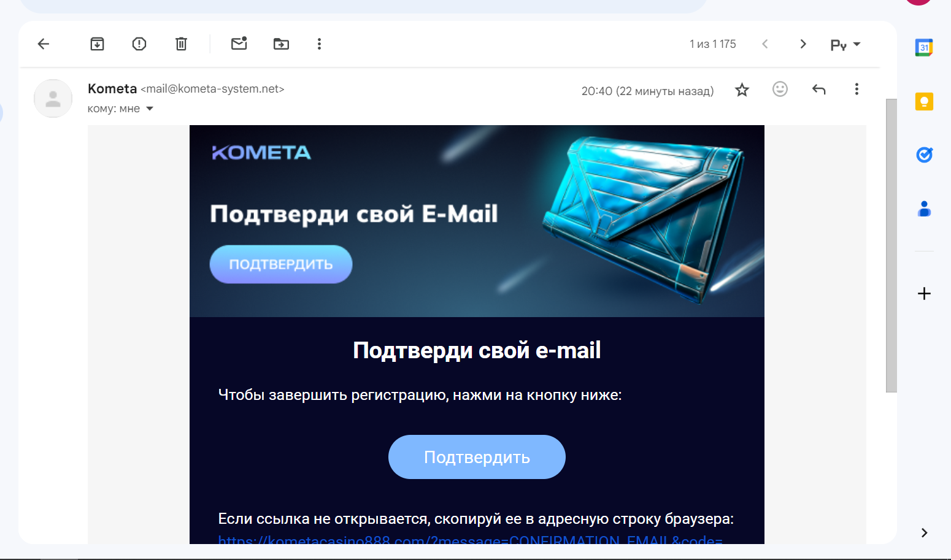Click the blue Подтвердить button
This screenshot has width=951, height=560.
[x=477, y=457]
